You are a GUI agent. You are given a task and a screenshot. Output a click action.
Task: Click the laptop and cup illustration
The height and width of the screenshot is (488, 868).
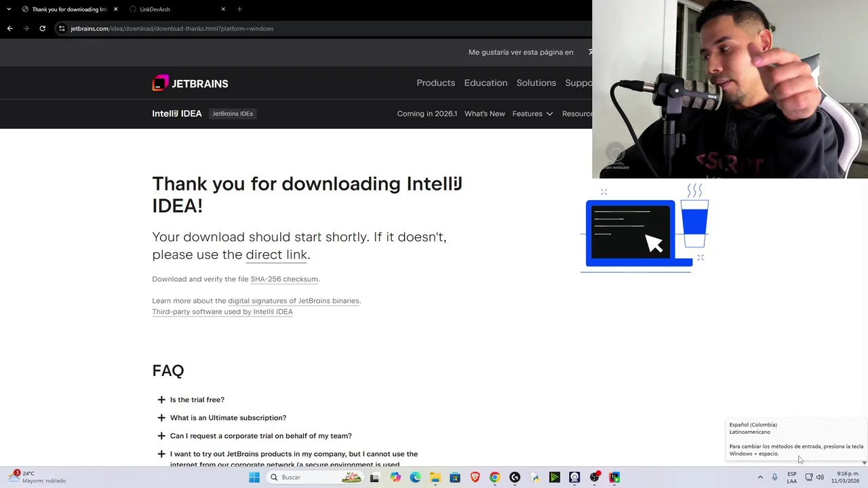[644, 228]
